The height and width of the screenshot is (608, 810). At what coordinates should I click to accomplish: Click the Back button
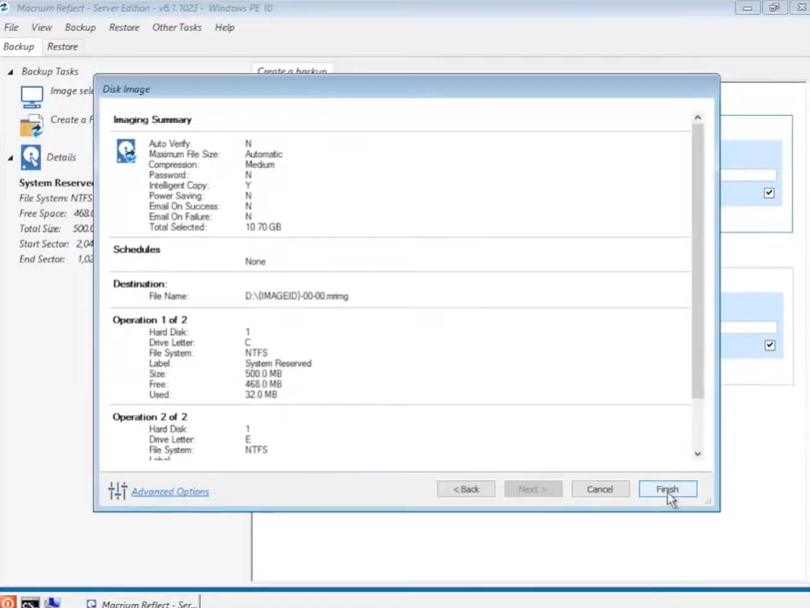[465, 489]
